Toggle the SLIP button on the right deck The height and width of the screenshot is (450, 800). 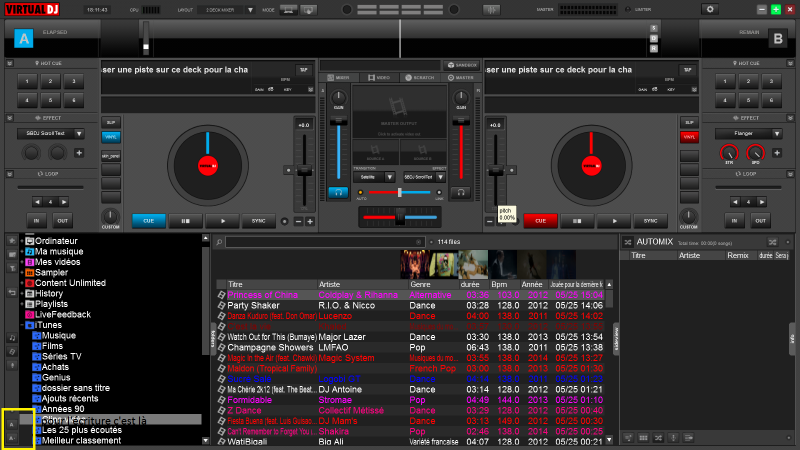click(688, 121)
